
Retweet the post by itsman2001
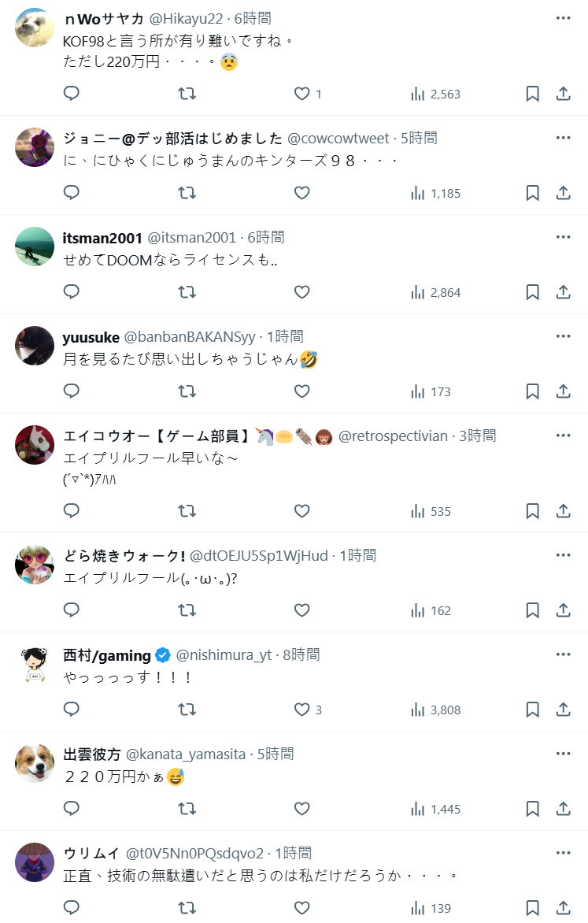pos(187,292)
